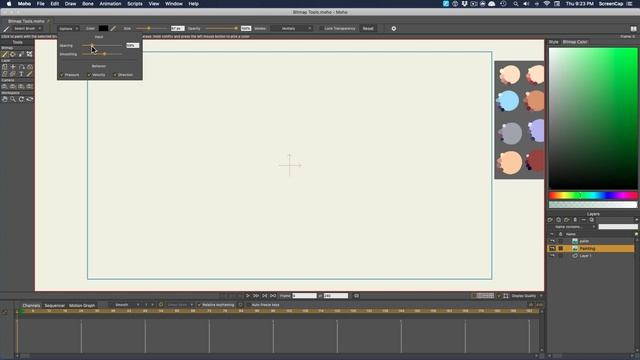Select the bitmap Eraser tool
Screen dimensions: 640x360
13,54
